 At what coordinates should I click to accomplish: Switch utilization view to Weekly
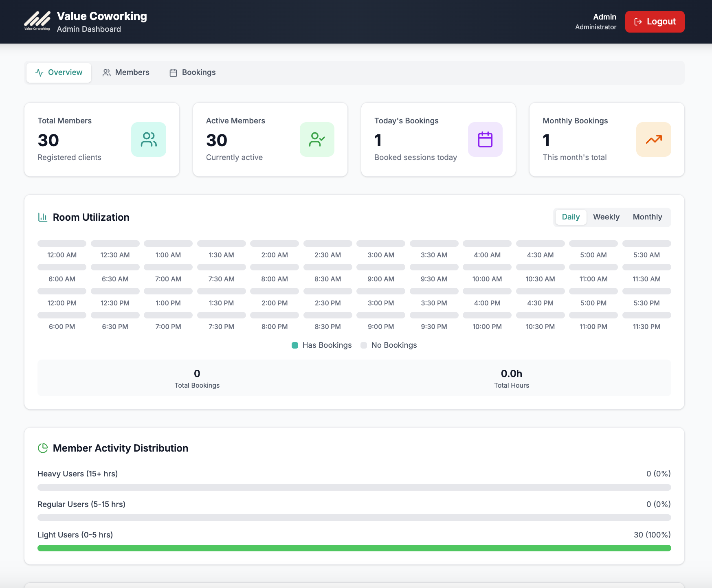coord(606,217)
